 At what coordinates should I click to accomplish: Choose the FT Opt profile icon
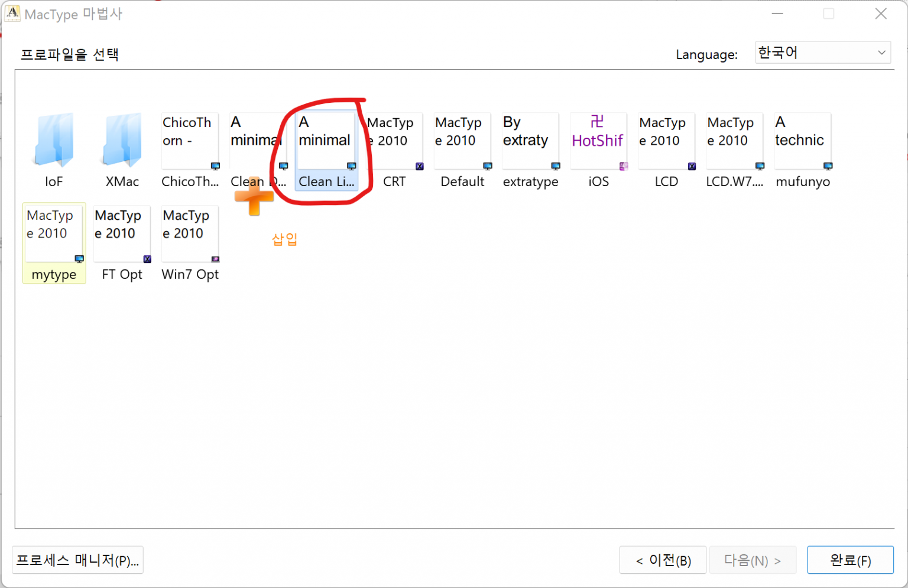point(122,233)
